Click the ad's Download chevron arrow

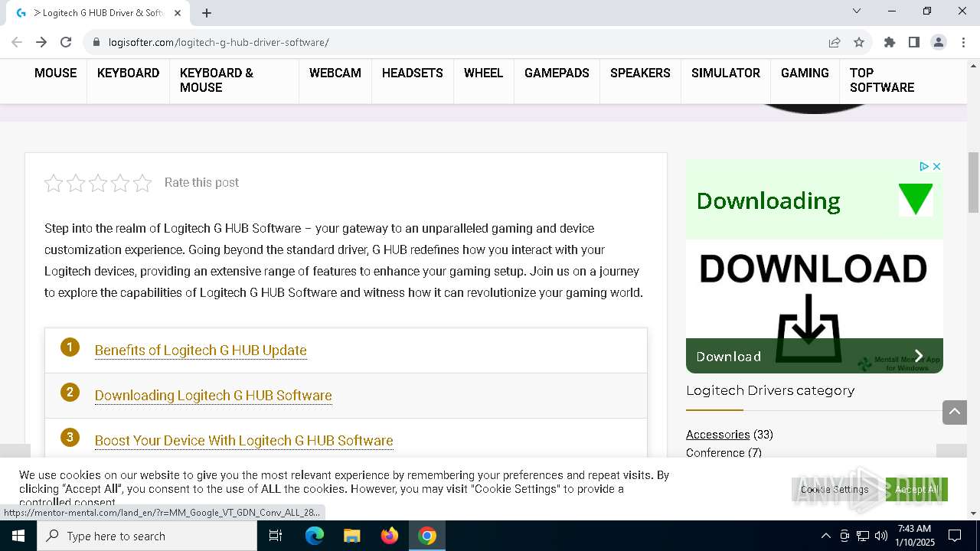click(x=919, y=356)
